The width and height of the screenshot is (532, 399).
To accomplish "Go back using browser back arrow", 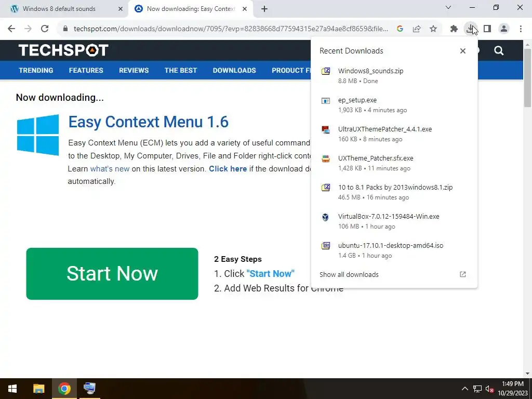I will 11,29.
